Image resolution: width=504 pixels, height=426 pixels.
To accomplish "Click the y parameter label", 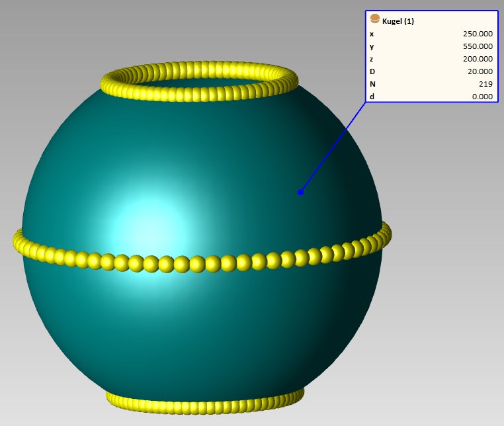I will (372, 46).
